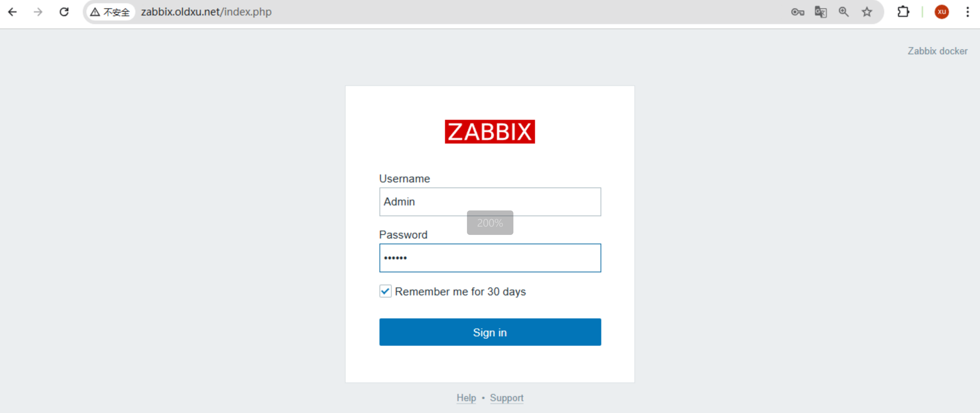The image size is (980, 413).
Task: Click the browser back arrow
Action: [13, 12]
